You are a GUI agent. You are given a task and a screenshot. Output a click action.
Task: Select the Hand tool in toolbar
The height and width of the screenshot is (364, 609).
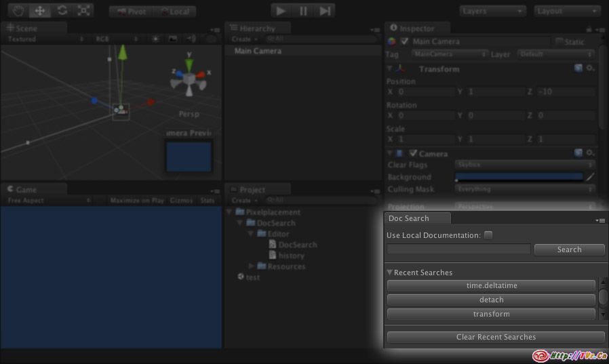pos(19,11)
